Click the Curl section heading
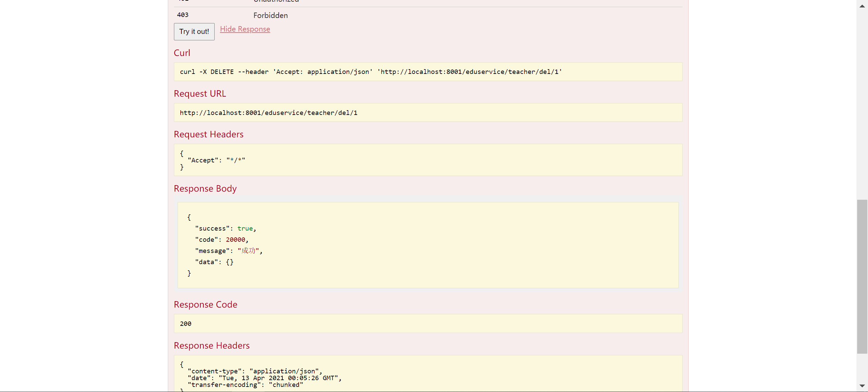The width and height of the screenshot is (868, 392). 182,53
